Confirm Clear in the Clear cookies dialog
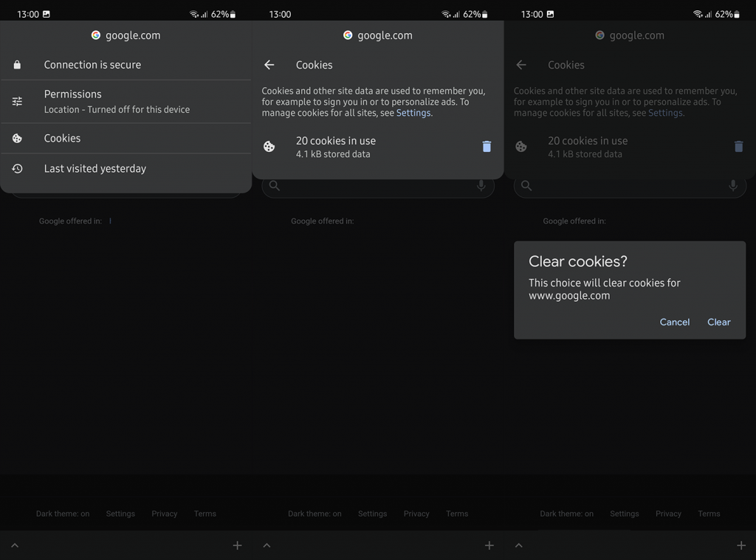The height and width of the screenshot is (560, 756). pos(718,322)
